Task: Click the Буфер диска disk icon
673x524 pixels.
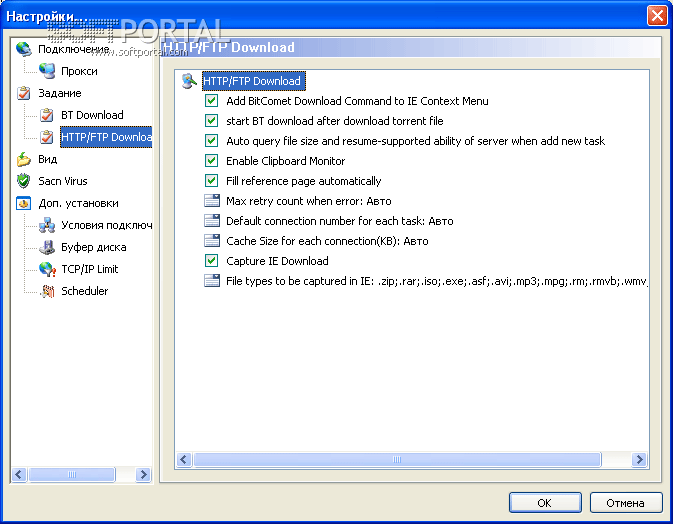Action: tap(46, 247)
